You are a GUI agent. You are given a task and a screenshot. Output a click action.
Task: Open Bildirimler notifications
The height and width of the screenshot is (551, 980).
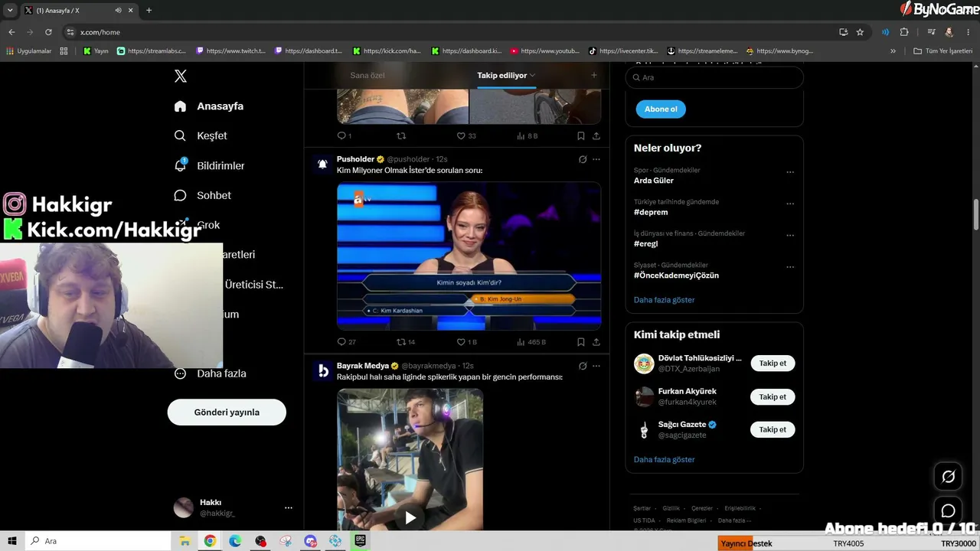[x=209, y=165]
